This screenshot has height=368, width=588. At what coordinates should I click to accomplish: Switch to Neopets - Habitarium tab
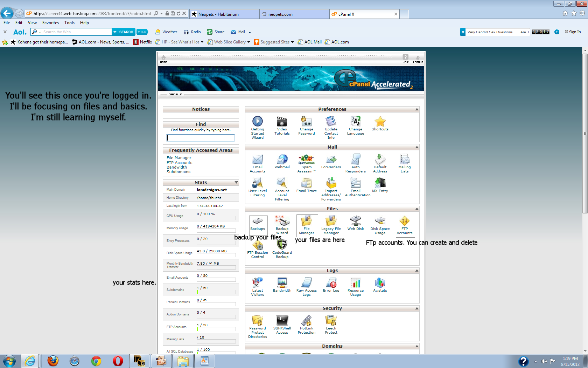[x=224, y=14]
